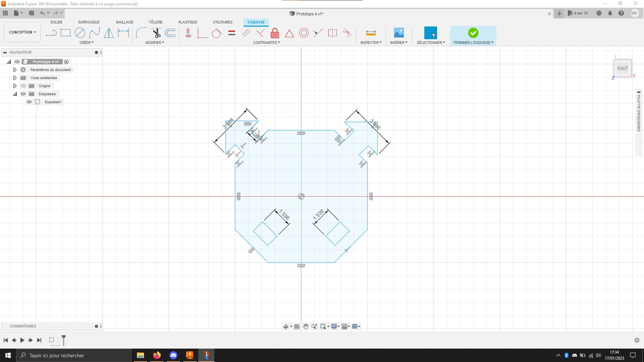Switch to the SURFACIQUE tab
Screen dimensions: 644x362
89,22
